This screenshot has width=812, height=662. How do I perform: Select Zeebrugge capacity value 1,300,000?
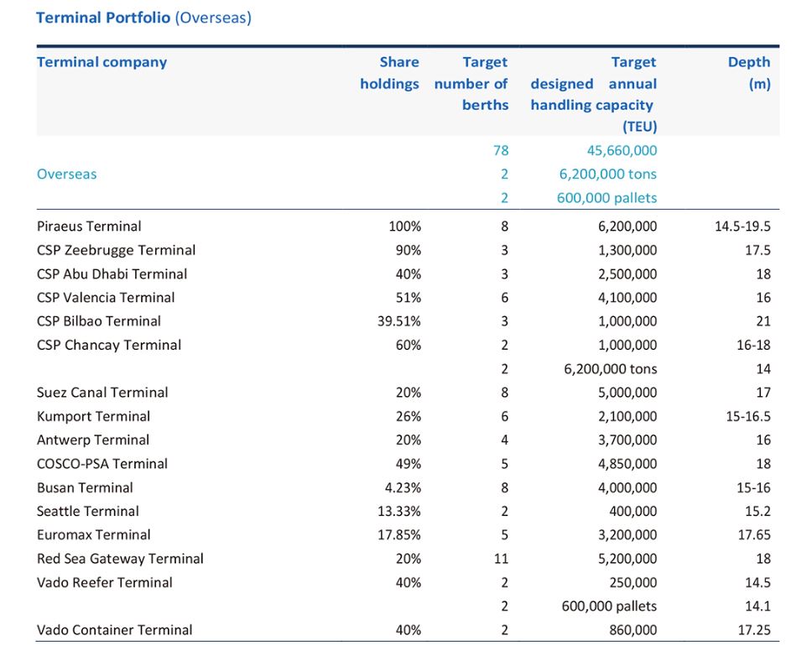(x=627, y=250)
